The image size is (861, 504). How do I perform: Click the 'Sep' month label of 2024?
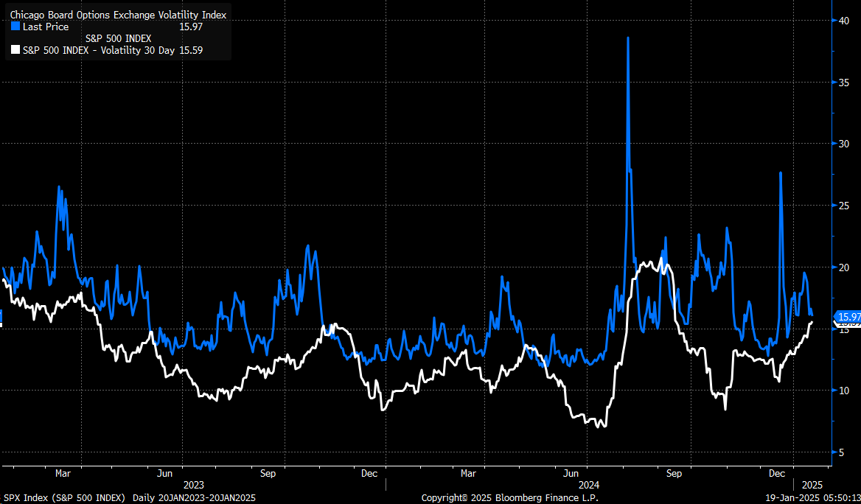click(x=674, y=473)
